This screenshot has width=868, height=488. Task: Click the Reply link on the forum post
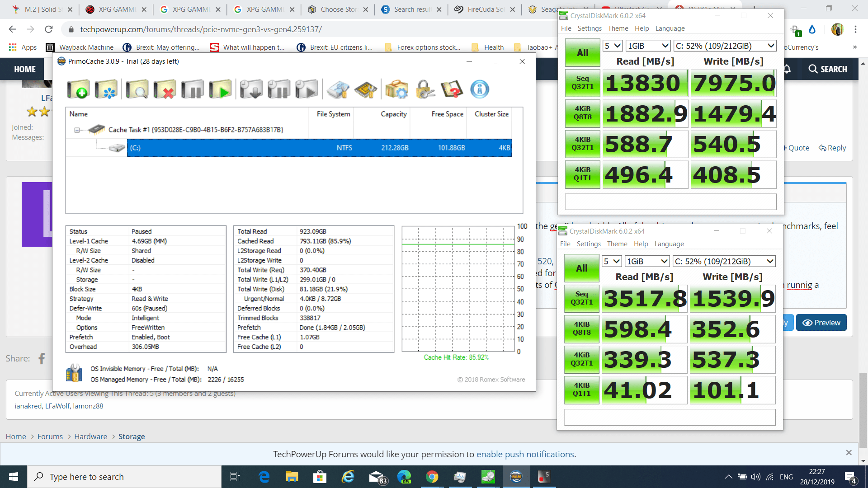(832, 148)
